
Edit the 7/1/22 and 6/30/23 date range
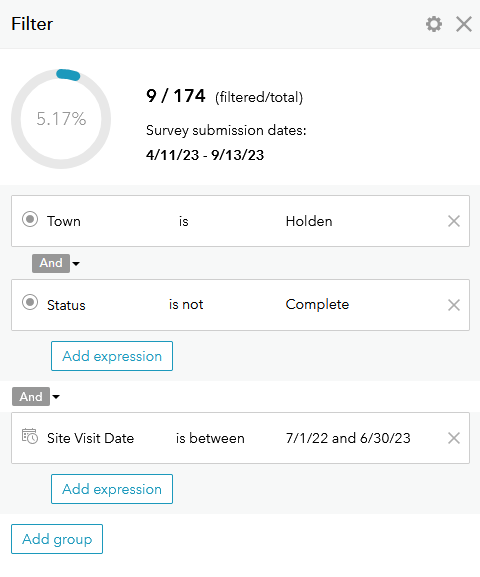point(348,438)
